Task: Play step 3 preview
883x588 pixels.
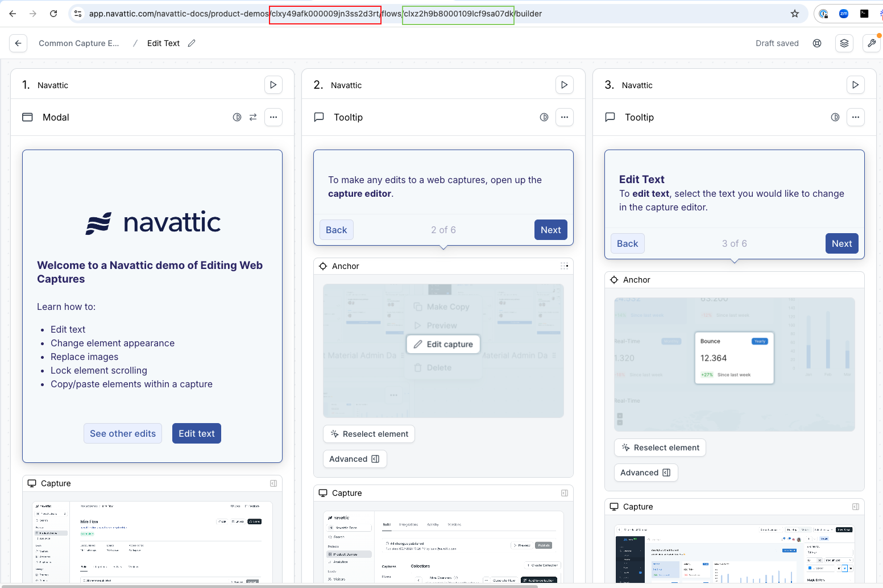Action: [x=856, y=85]
